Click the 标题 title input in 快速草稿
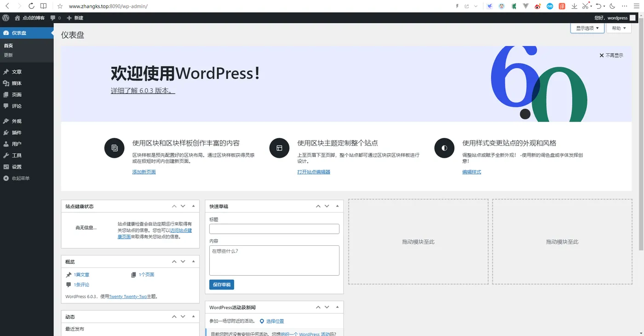Viewport: 644px width, 336px height. point(274,229)
